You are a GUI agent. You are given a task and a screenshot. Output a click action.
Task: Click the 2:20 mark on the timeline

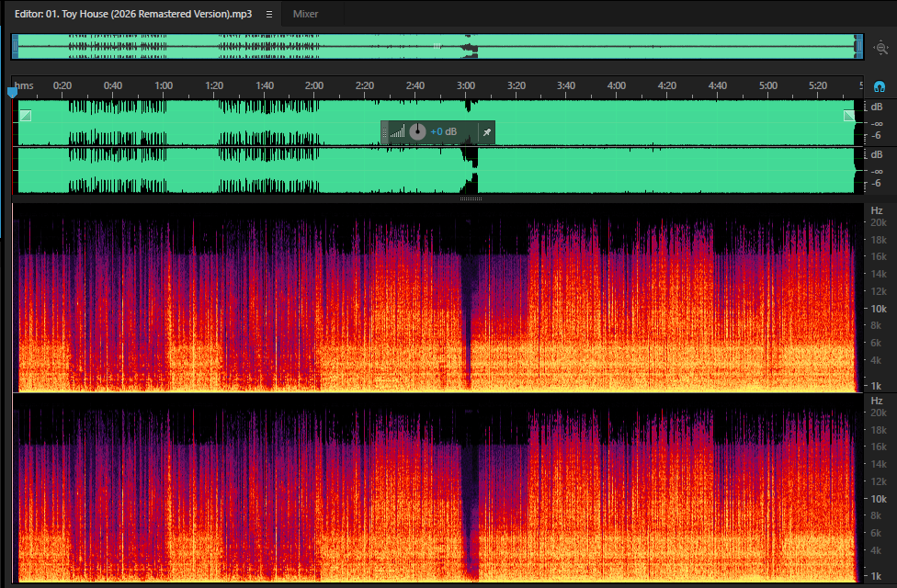[x=364, y=85]
